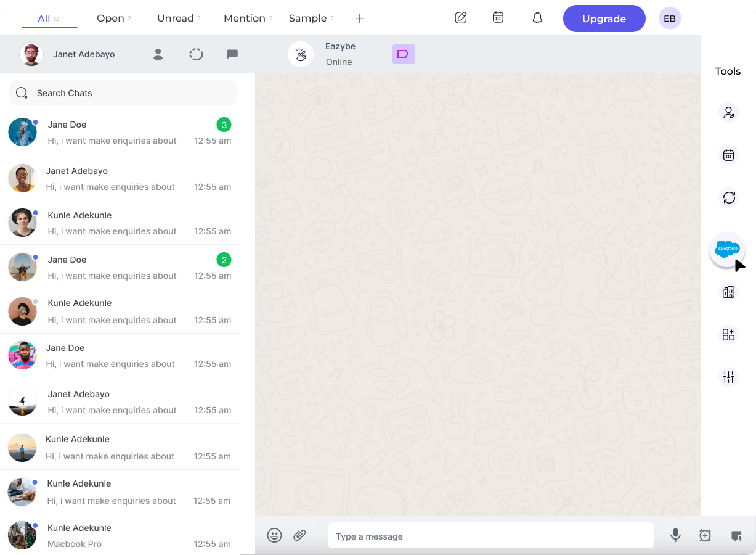Click the microphone icon in the message bar
This screenshot has width=756, height=555.
[x=675, y=535]
